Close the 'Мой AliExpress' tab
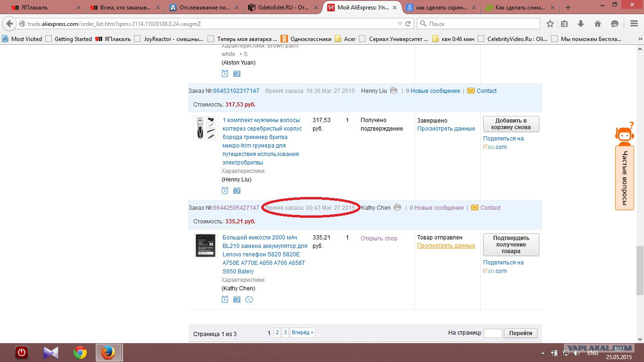Image resolution: width=644 pixels, height=362 pixels. pyautogui.click(x=395, y=8)
